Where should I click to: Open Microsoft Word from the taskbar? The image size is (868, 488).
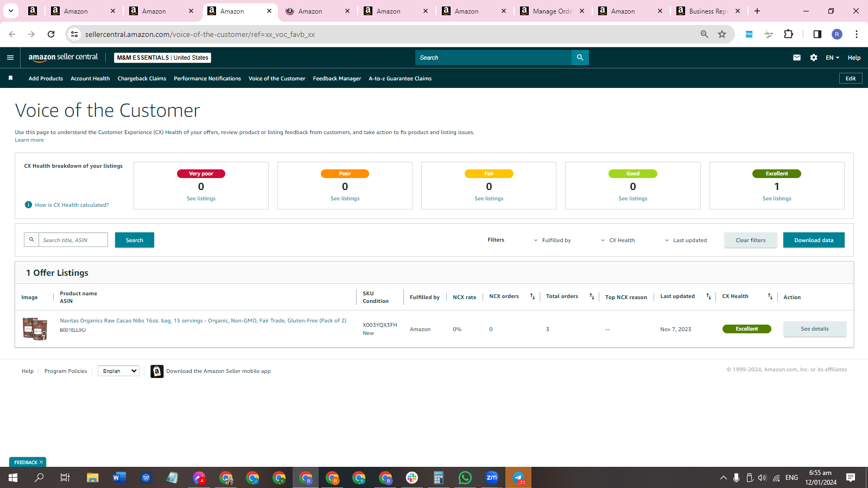coord(119,478)
